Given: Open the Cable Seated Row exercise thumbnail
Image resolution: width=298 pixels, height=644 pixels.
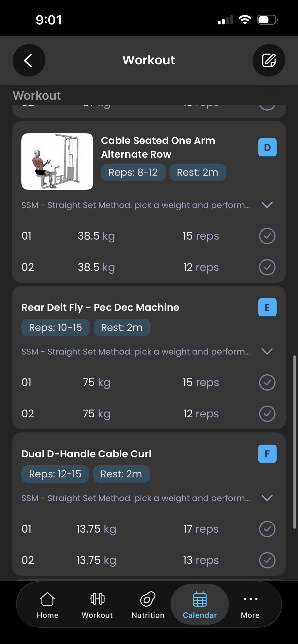Looking at the screenshot, I should [57, 162].
